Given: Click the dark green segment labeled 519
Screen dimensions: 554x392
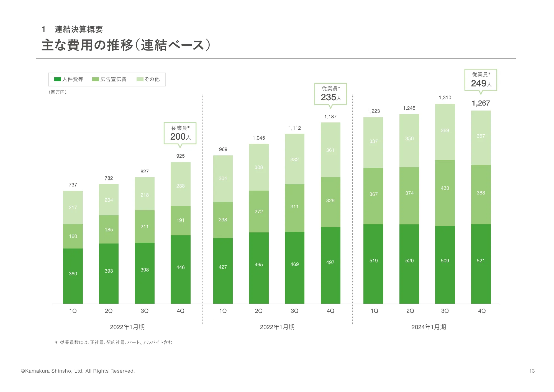Looking at the screenshot, I should [373, 264].
